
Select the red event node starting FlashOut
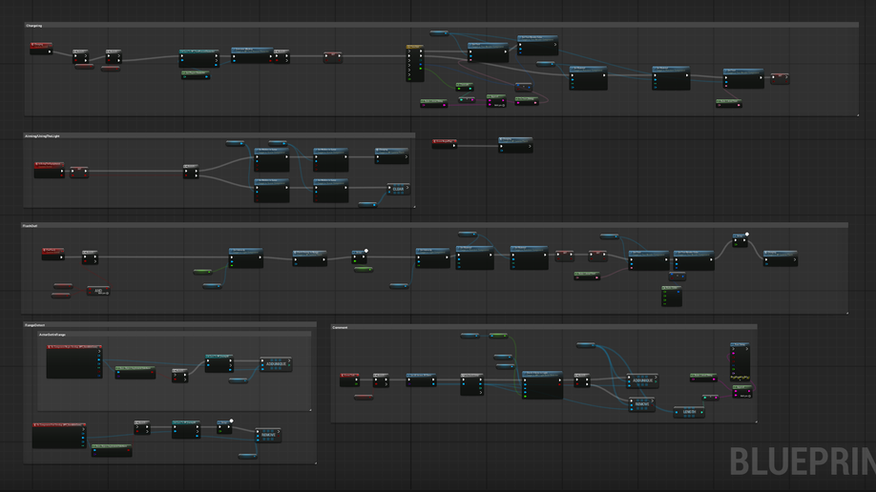tap(53, 254)
